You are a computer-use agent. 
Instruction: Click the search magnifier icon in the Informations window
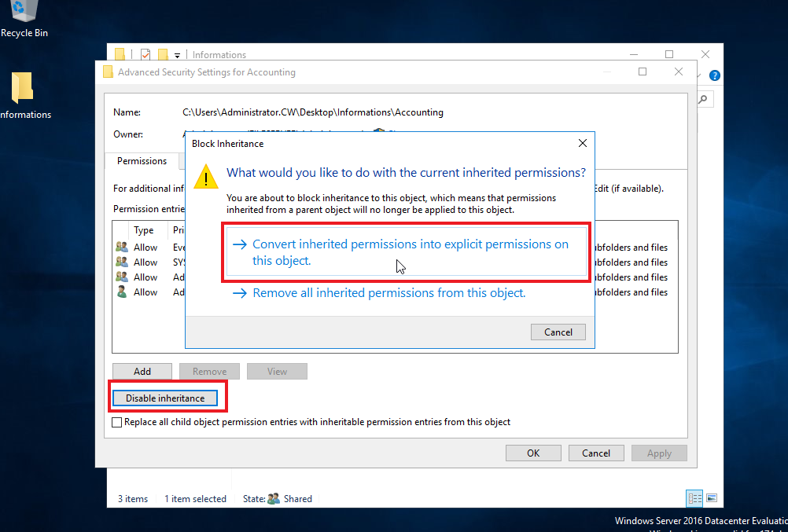pyautogui.click(x=703, y=99)
